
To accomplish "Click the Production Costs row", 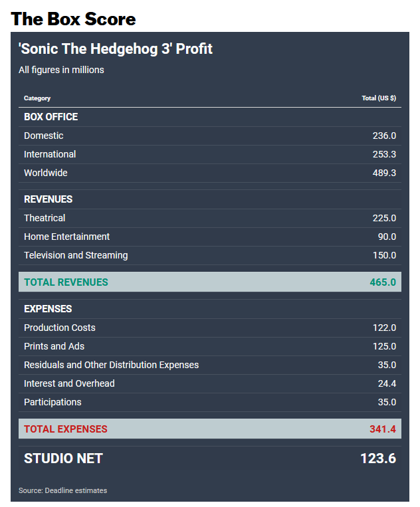I will click(x=210, y=328).
